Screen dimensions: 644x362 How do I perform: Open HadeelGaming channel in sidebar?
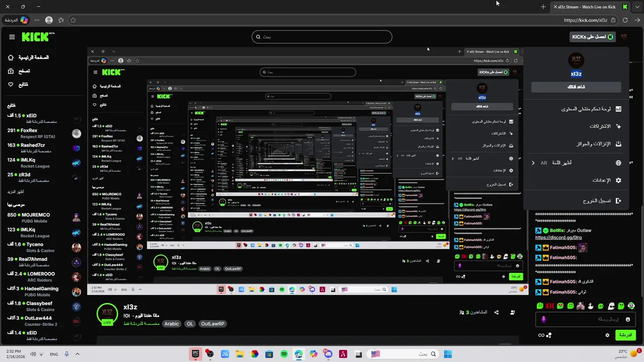tap(44, 292)
